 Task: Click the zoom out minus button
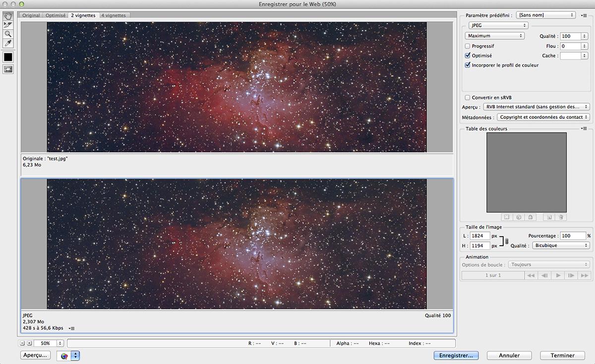point(22,343)
